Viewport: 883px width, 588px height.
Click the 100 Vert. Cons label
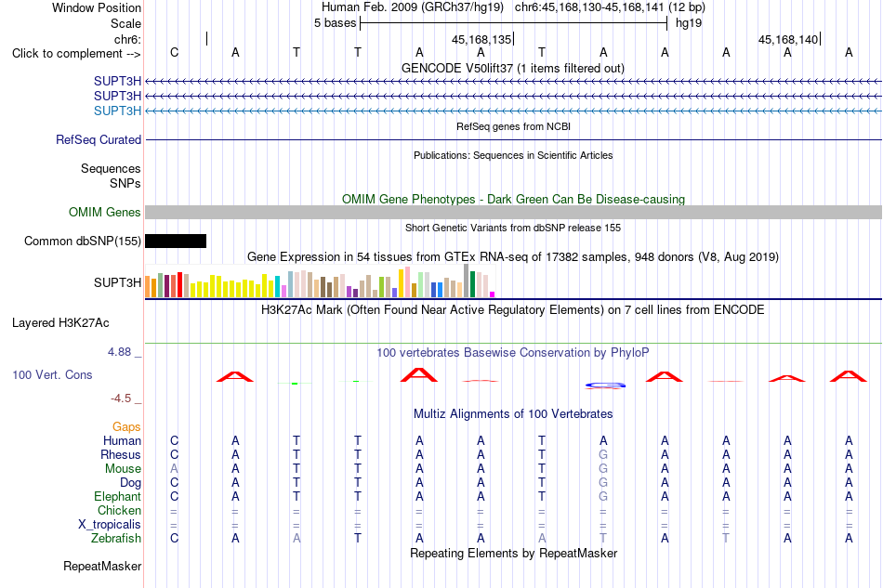point(52,374)
